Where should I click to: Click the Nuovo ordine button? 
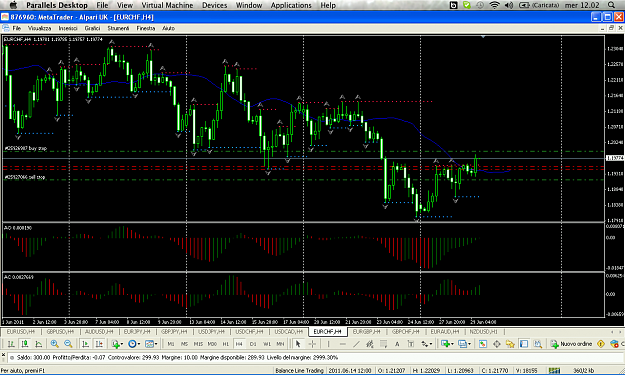point(572,344)
